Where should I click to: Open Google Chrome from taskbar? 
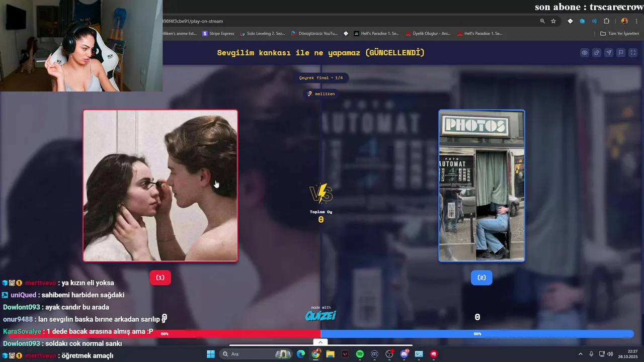315,354
